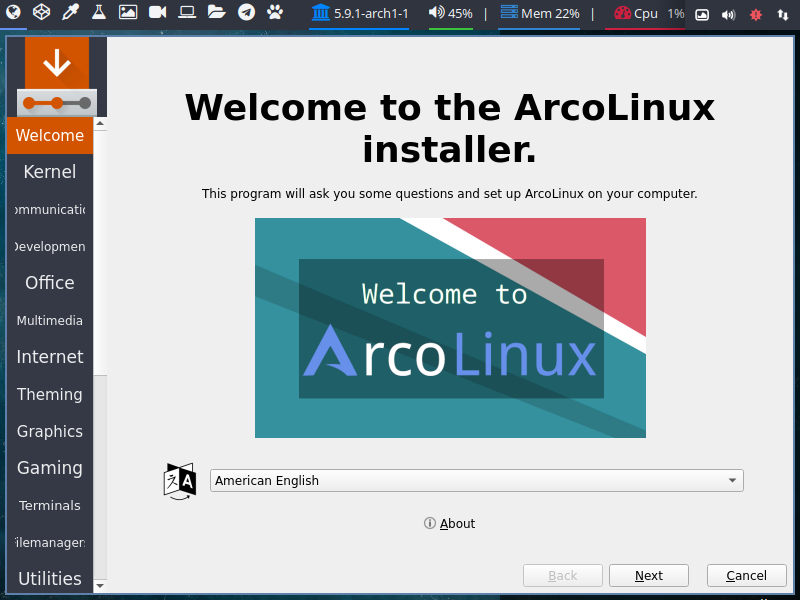The height and width of the screenshot is (600, 800).
Task: Click the 5.9.1-arch1-1 kernel text
Action: (371, 14)
